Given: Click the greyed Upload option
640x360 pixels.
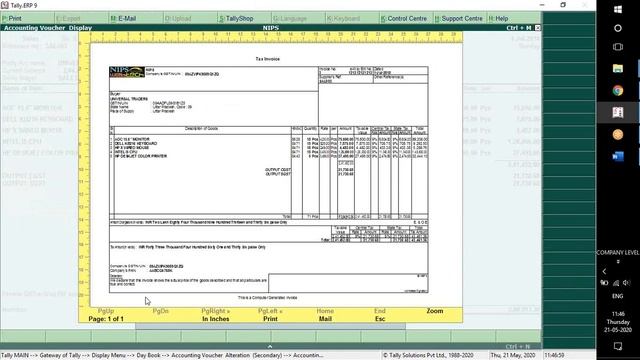Looking at the screenshot, I should click(178, 18).
